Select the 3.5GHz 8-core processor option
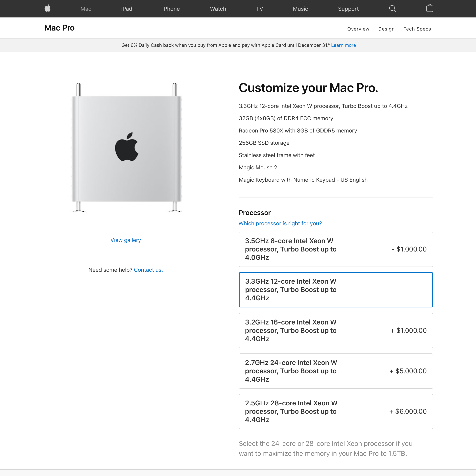This screenshot has width=476, height=476. click(336, 249)
